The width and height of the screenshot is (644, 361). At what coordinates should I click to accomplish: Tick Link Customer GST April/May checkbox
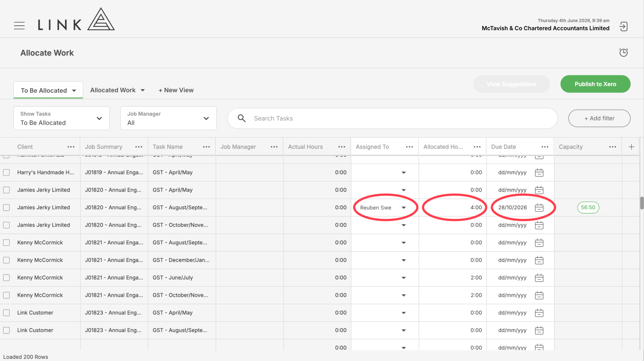(7, 313)
